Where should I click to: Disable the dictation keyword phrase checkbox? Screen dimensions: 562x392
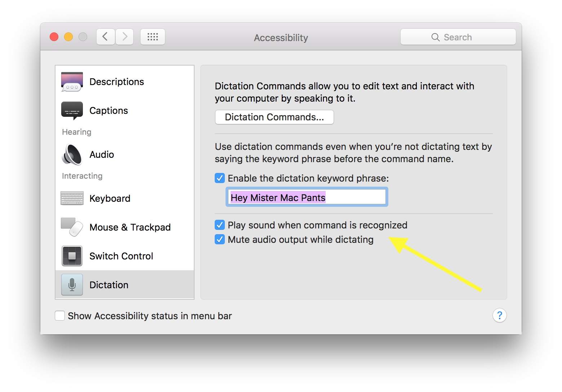(x=220, y=178)
